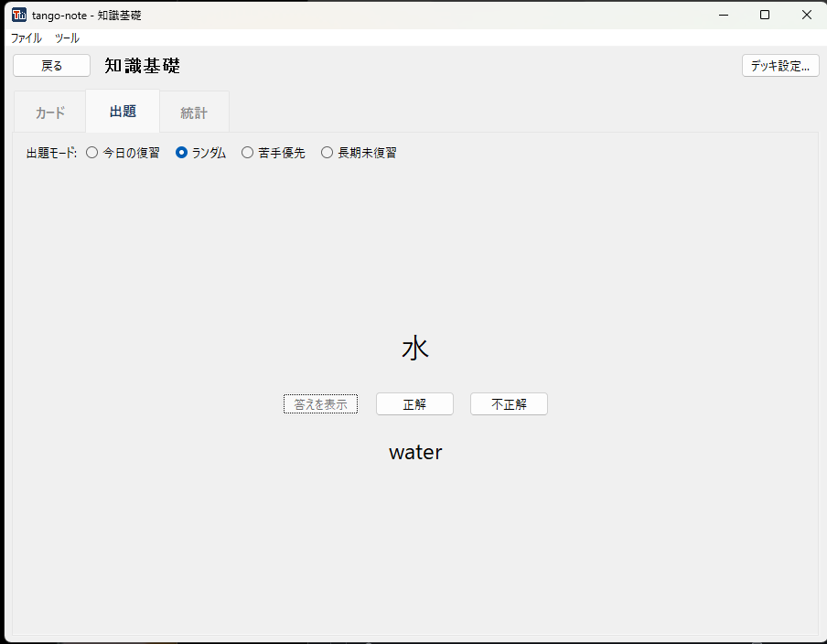Click the answer text water
Screen dimensions: 827x644
(415, 453)
